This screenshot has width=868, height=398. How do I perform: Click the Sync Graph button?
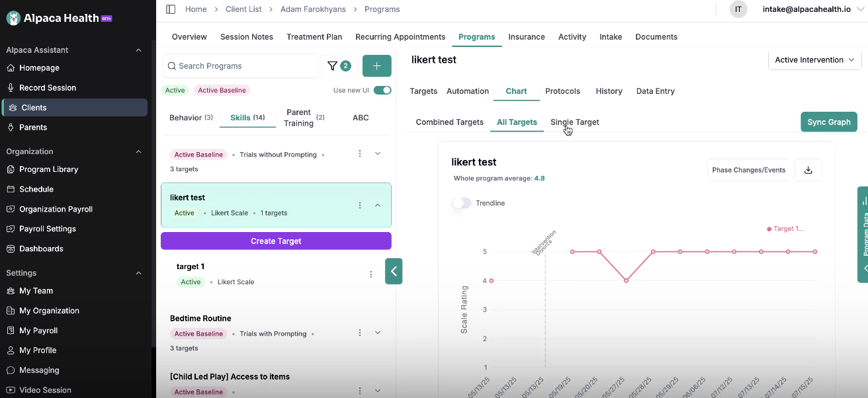[x=829, y=122]
